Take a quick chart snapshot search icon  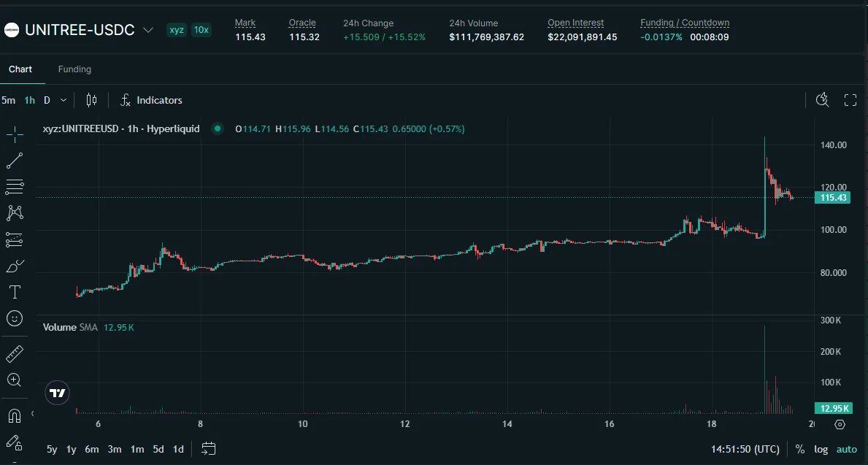(x=823, y=99)
